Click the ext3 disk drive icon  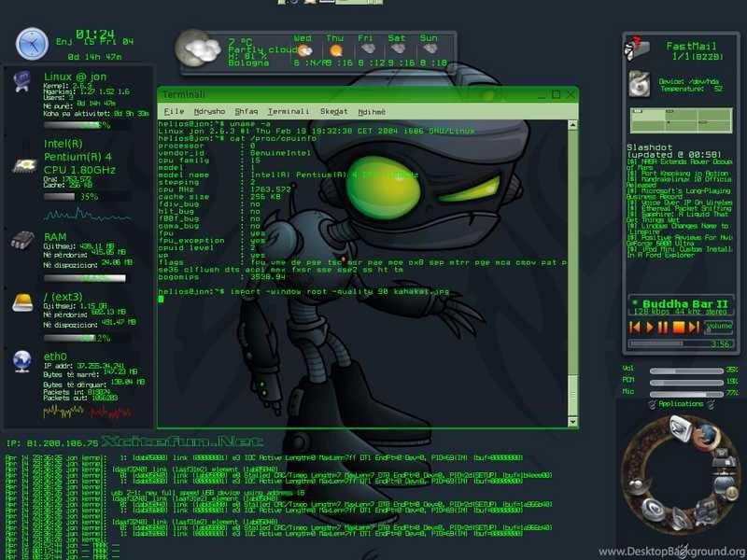(22, 301)
